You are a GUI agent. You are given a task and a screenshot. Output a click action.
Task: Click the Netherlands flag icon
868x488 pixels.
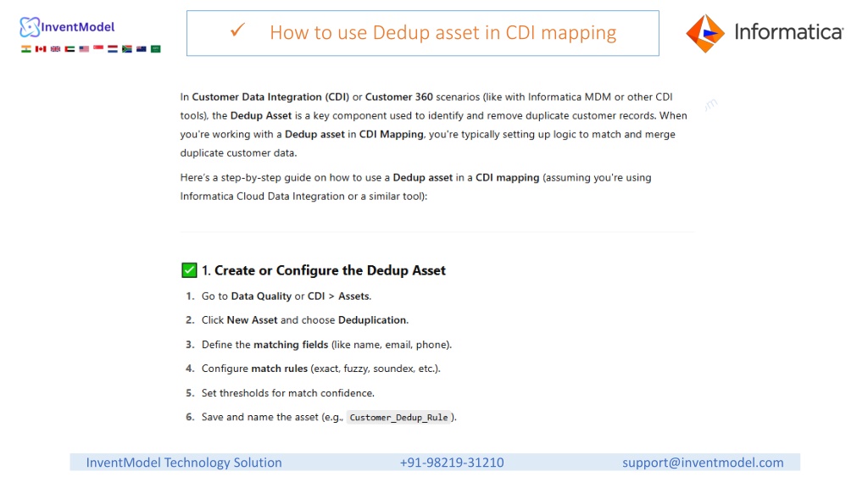[113, 48]
